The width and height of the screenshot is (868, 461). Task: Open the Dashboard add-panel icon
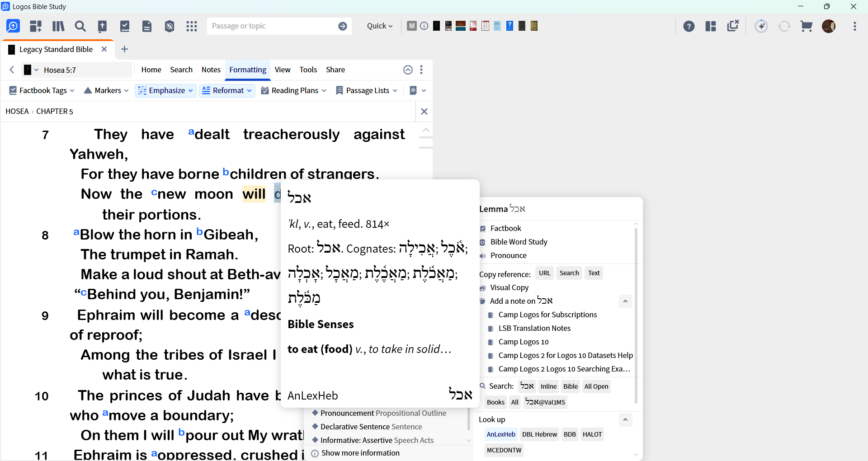point(36,26)
